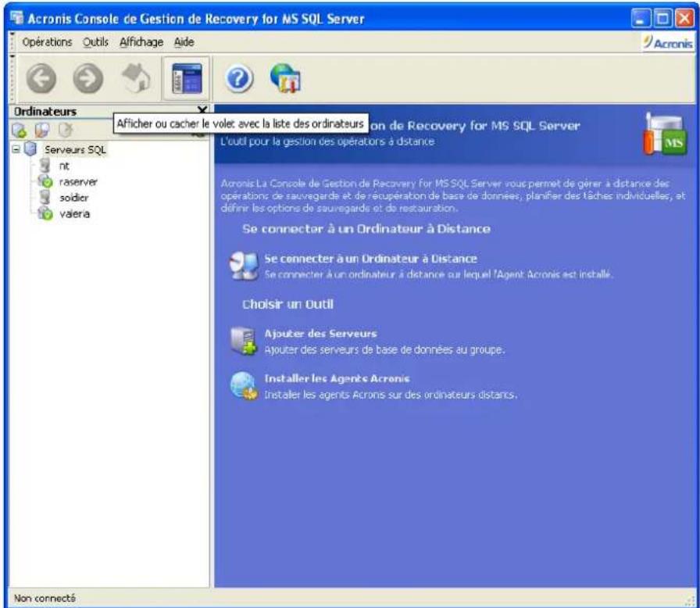The image size is (700, 608).
Task: Open the Aide menu
Action: (x=184, y=42)
